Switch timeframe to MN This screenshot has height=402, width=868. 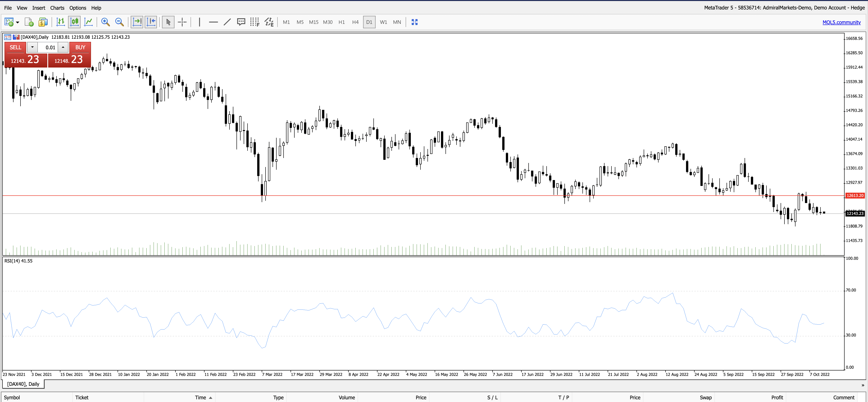[x=397, y=22]
